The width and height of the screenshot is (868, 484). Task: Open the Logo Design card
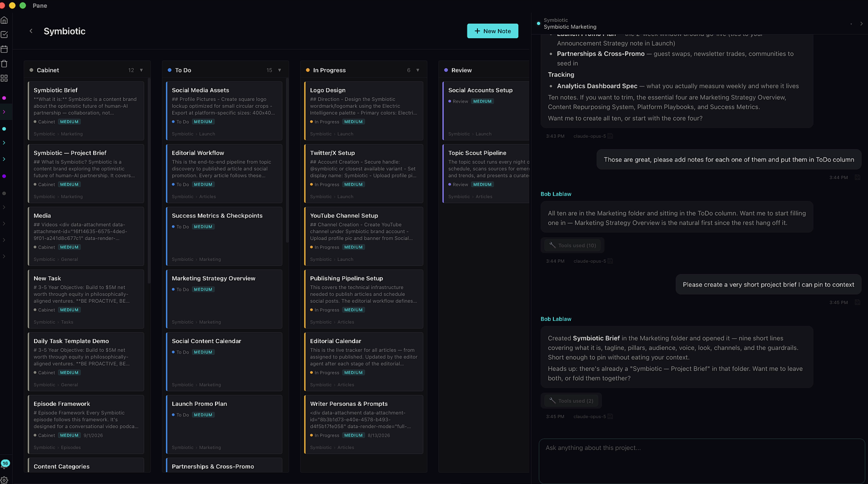(x=364, y=111)
